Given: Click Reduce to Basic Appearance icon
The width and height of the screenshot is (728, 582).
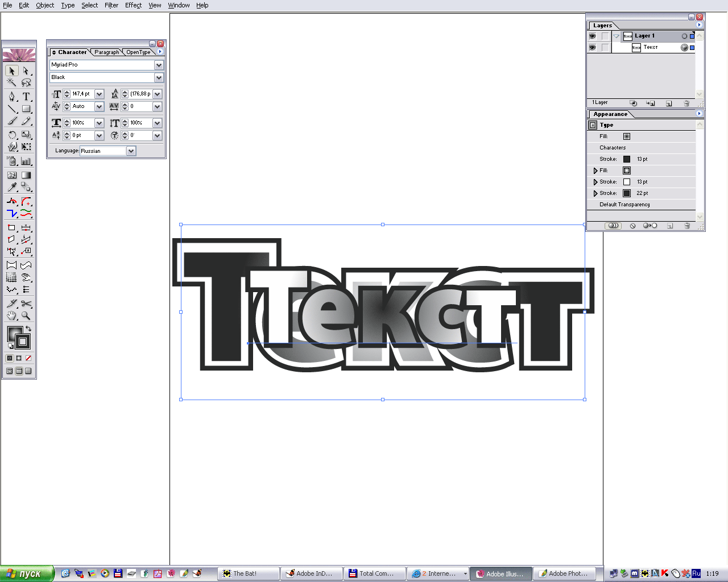Looking at the screenshot, I should pyautogui.click(x=650, y=226).
